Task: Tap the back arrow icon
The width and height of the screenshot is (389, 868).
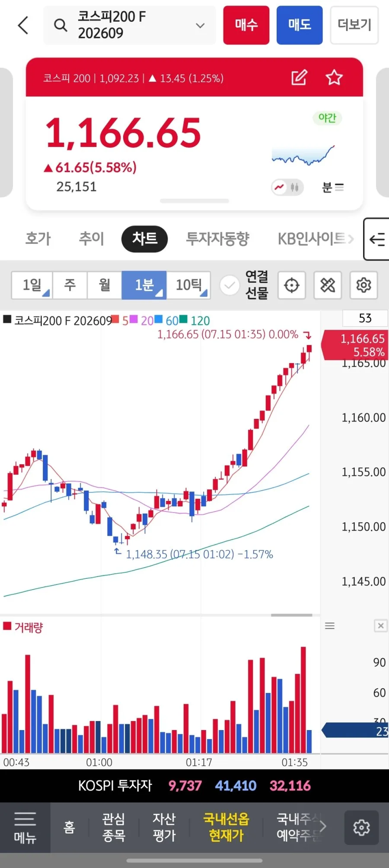Action: pyautogui.click(x=23, y=25)
